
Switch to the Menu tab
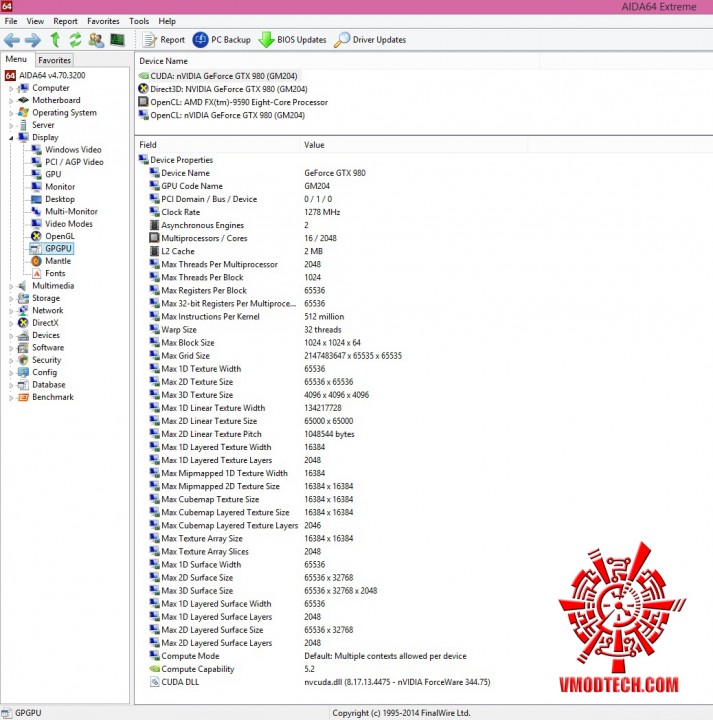[16, 59]
